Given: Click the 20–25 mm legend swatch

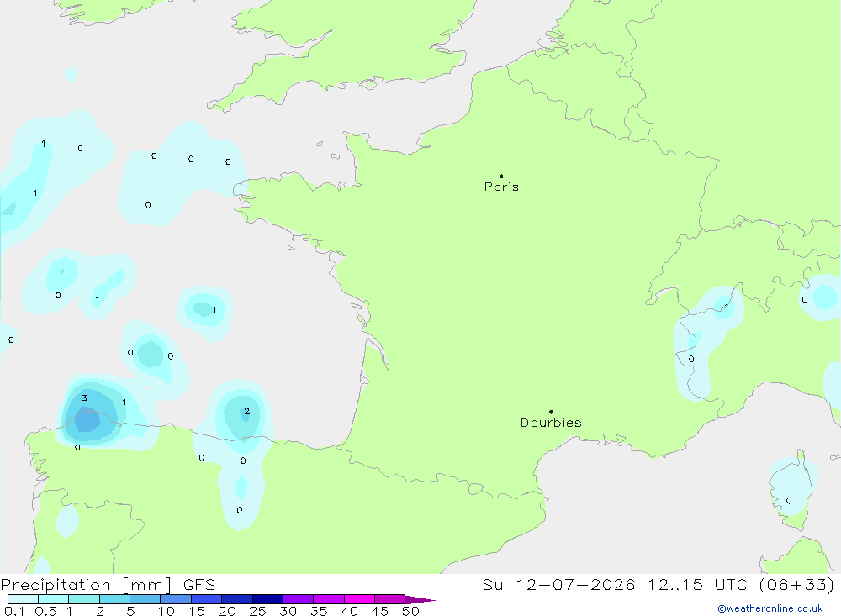Looking at the screenshot, I should (237, 599).
